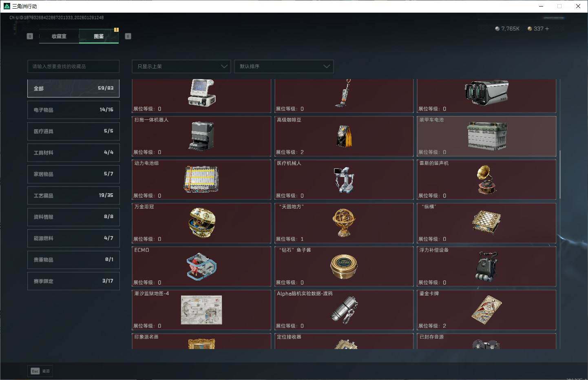Select the 万金泪冠 jeweled egg item
Image resolution: width=588 pixels, height=380 pixels.
pyautogui.click(x=201, y=223)
